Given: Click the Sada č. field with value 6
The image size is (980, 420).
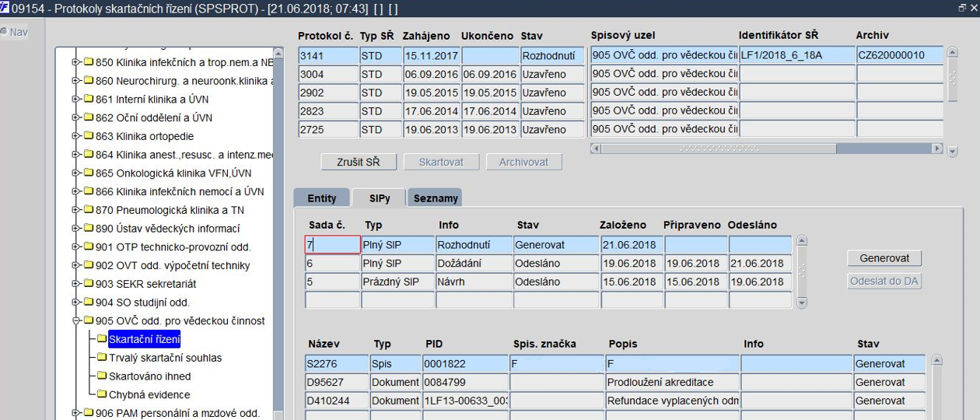Looking at the screenshot, I should [x=332, y=263].
